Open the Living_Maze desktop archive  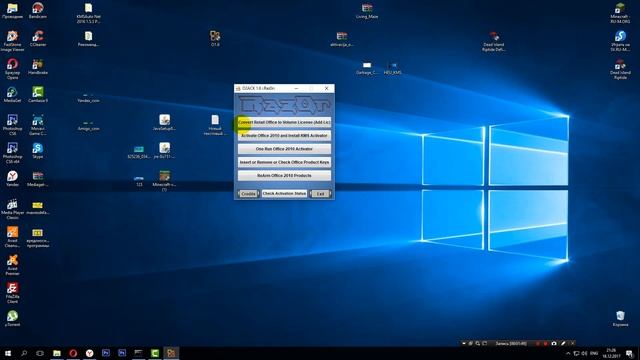(x=367, y=10)
